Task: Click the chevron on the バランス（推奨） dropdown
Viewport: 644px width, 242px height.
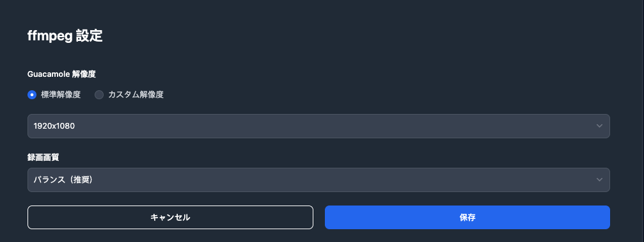Action: pyautogui.click(x=599, y=179)
